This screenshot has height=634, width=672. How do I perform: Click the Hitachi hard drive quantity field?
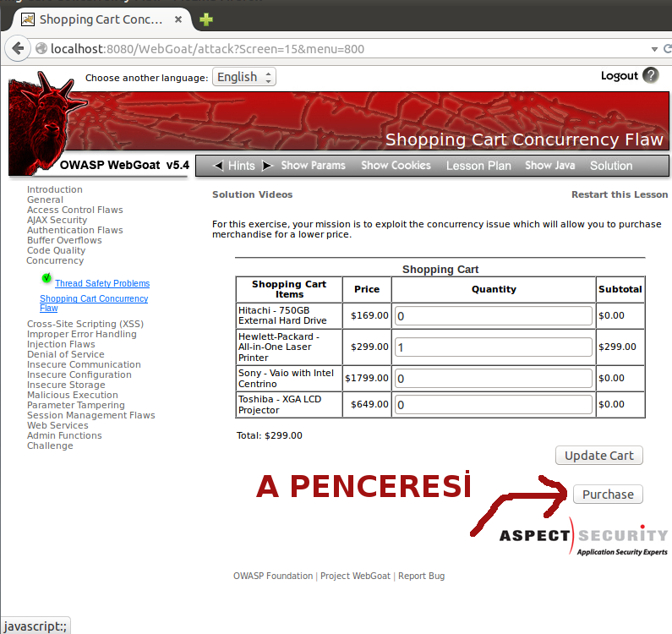(494, 316)
